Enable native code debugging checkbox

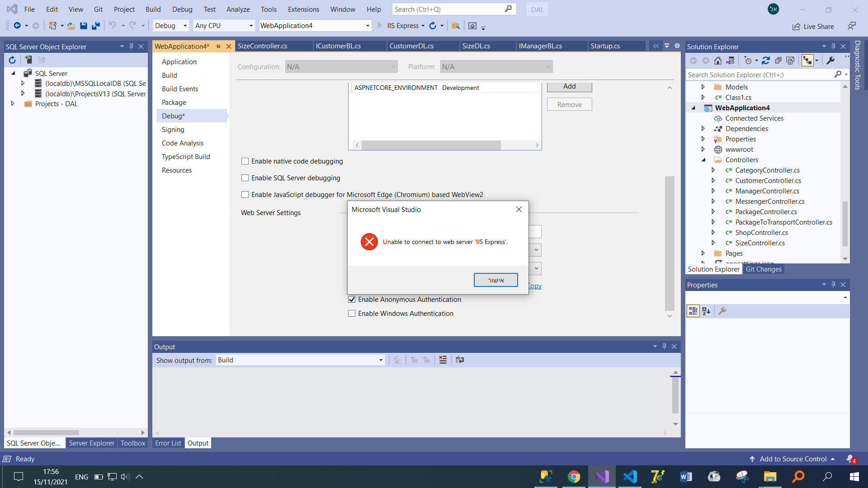click(245, 161)
